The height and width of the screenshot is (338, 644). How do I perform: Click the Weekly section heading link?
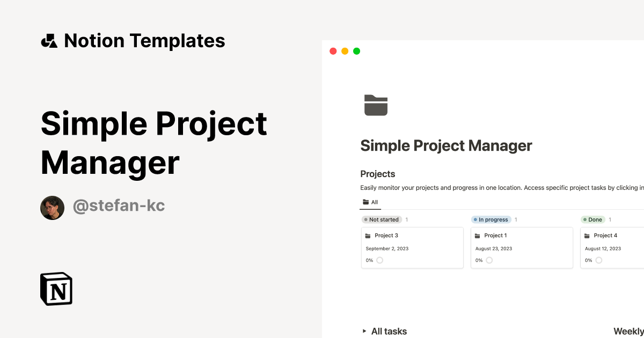click(x=627, y=331)
